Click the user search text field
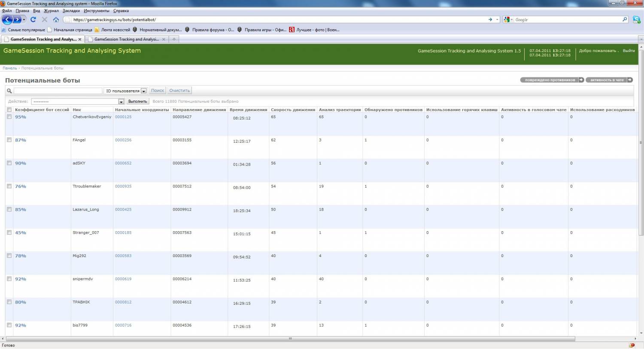This screenshot has width=644, height=349. (58, 91)
